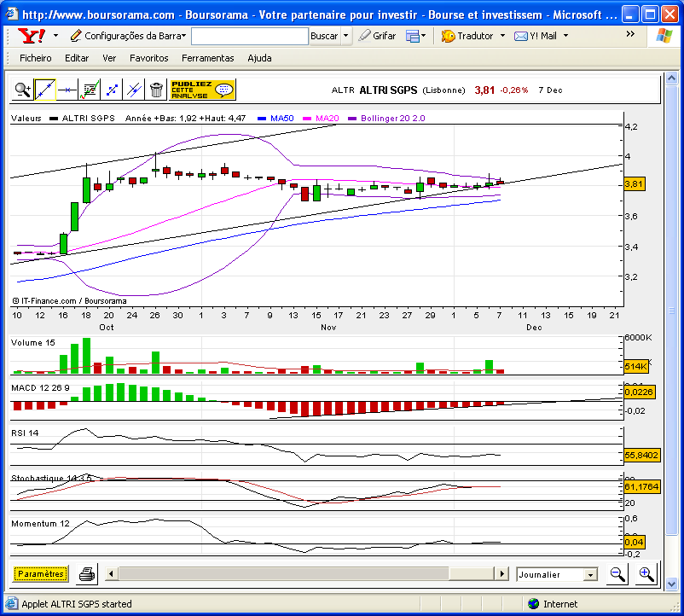Click the MACD 12 26 9 label
This screenshot has height=616, width=684.
(40, 388)
